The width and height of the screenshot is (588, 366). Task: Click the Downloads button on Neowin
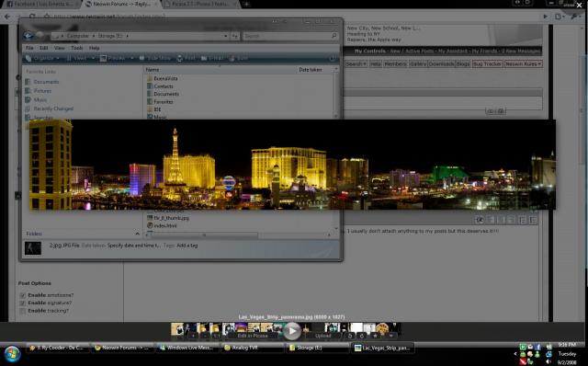click(x=441, y=63)
